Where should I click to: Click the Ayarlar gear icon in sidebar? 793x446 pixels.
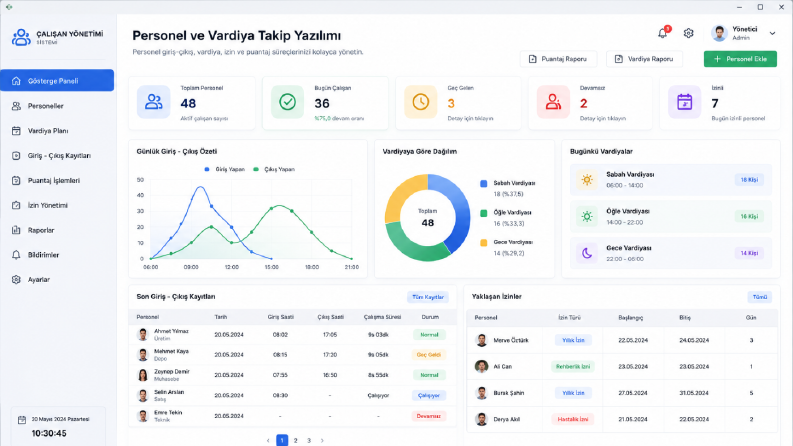tap(16, 279)
